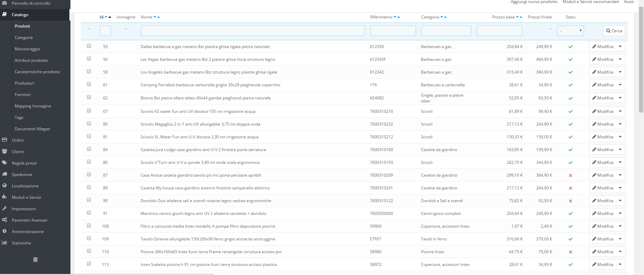Sort Riferimento column ascending arrow

coord(398,17)
